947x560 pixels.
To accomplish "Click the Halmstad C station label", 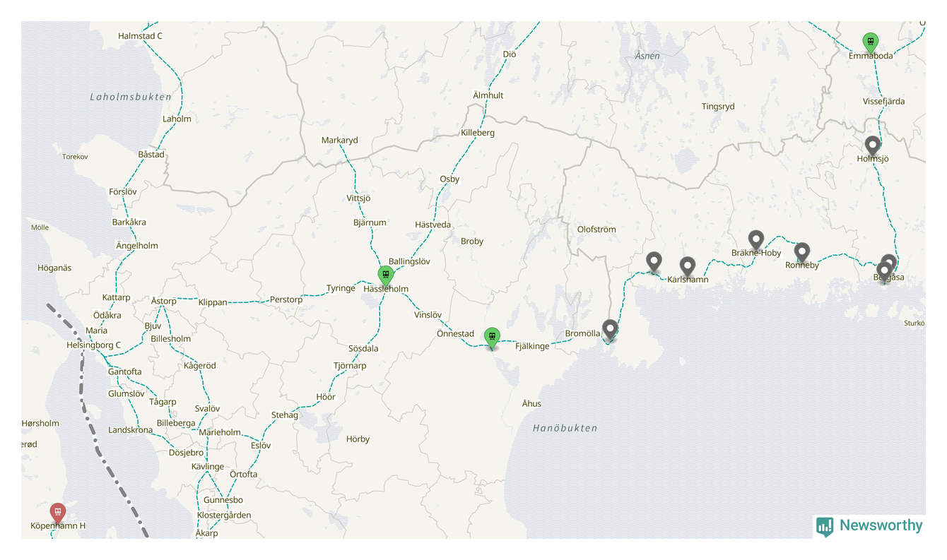I will [x=140, y=36].
